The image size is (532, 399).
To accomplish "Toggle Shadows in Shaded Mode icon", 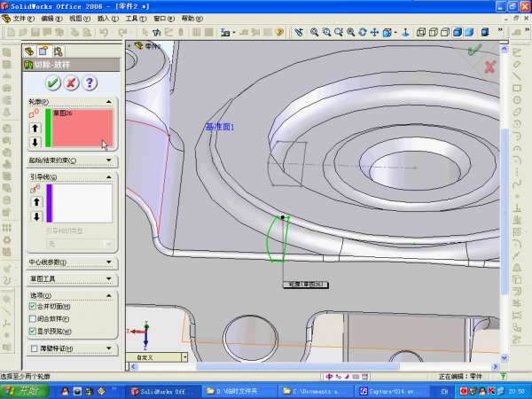I will (x=485, y=33).
